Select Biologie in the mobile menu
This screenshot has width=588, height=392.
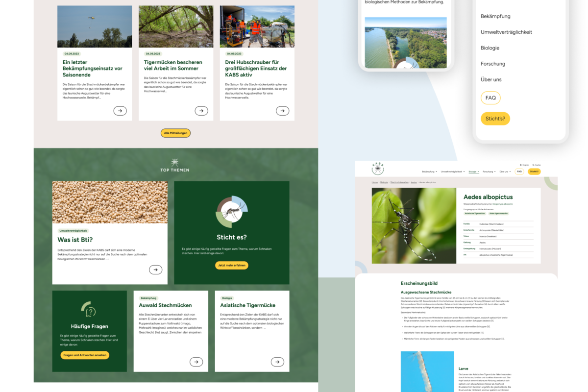tap(490, 48)
